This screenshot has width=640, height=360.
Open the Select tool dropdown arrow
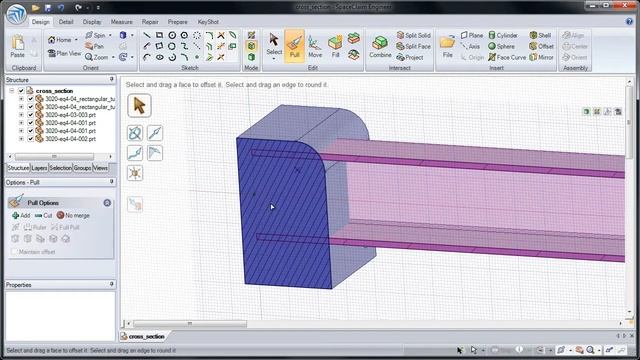coord(274,59)
